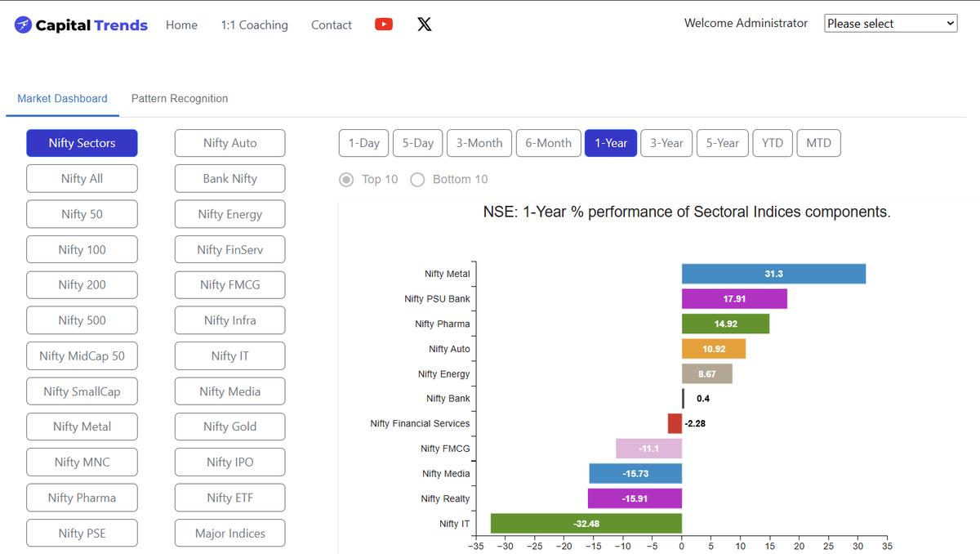The width and height of the screenshot is (980, 554).
Task: Click the Nifty FMCG -11.1 bar
Action: coord(649,449)
